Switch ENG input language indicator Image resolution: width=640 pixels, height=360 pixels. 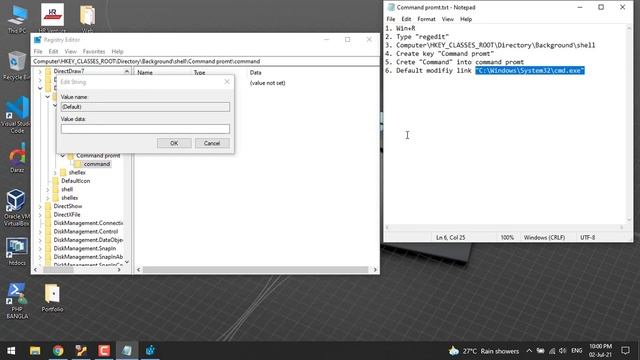(x=576, y=351)
